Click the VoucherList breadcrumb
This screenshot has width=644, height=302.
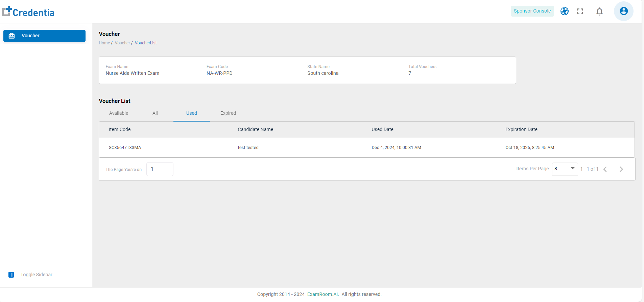coord(146,43)
